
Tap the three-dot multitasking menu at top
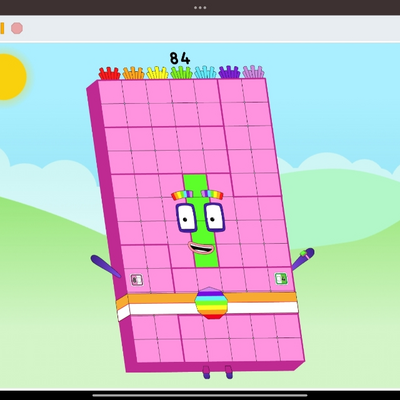(200, 7)
